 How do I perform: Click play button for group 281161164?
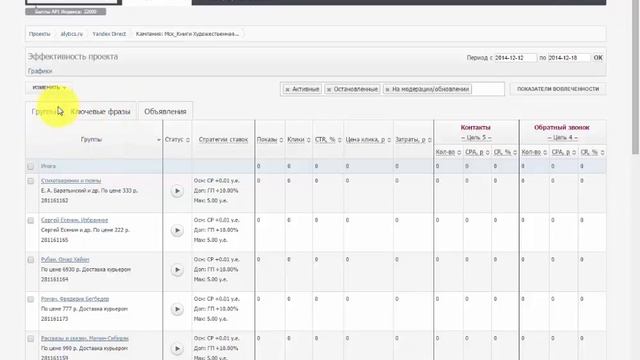(x=177, y=270)
